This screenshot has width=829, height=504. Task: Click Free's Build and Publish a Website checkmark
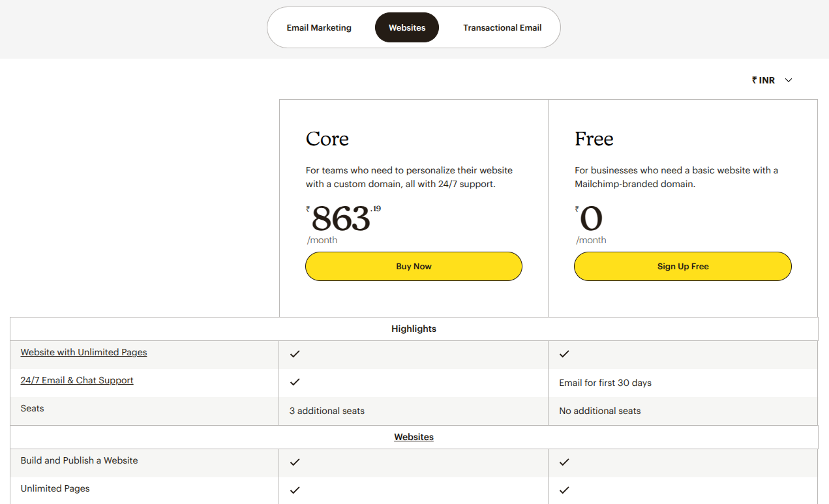[x=564, y=462]
